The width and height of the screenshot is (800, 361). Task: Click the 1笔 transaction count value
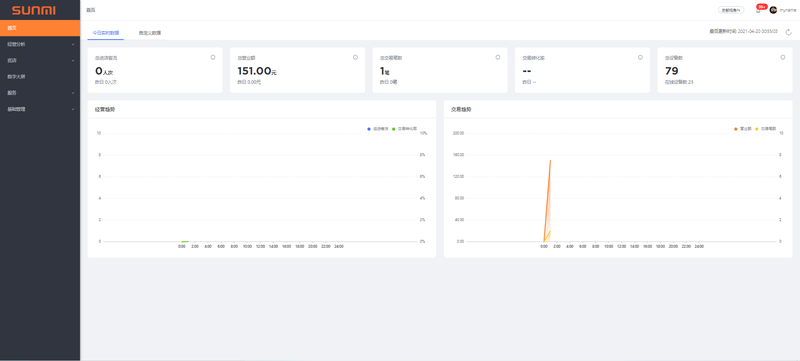click(x=385, y=71)
